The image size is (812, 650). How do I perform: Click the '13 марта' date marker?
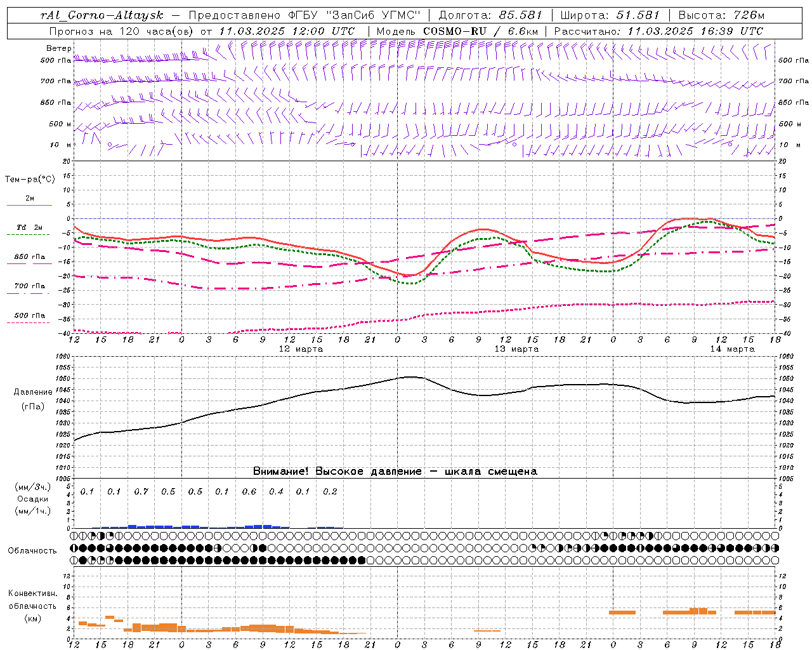(516, 349)
